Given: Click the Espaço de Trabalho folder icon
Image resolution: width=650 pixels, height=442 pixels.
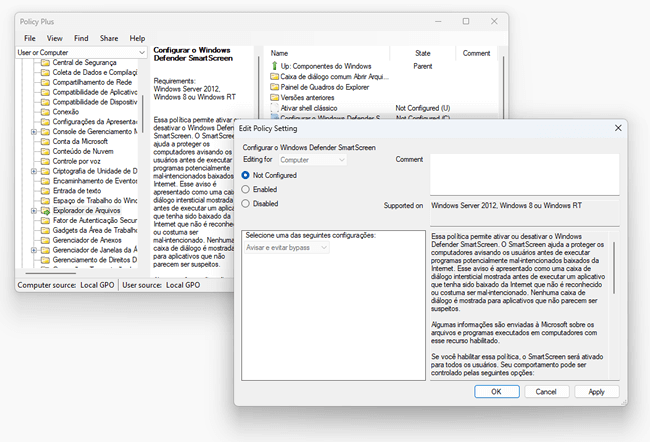Looking at the screenshot, I should pyautogui.click(x=46, y=201).
